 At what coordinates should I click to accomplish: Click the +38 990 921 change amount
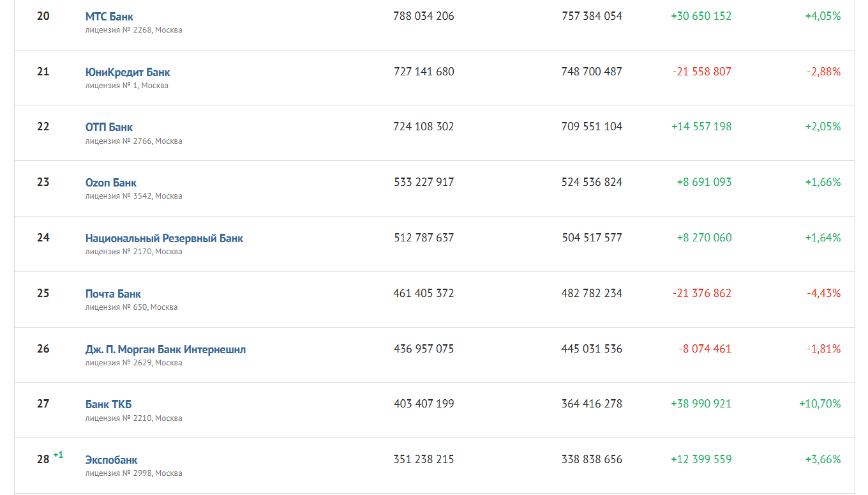[x=701, y=404]
